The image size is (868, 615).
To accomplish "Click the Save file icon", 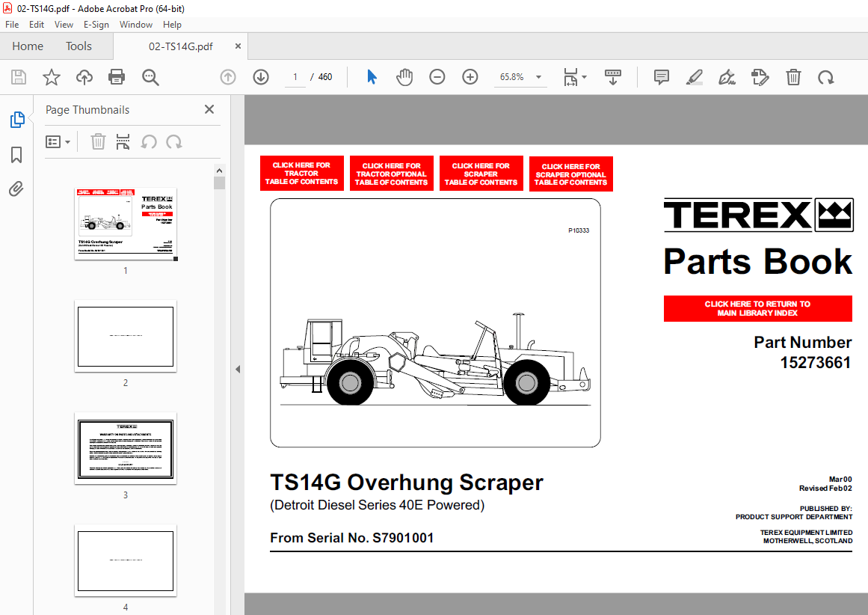I will pyautogui.click(x=19, y=77).
